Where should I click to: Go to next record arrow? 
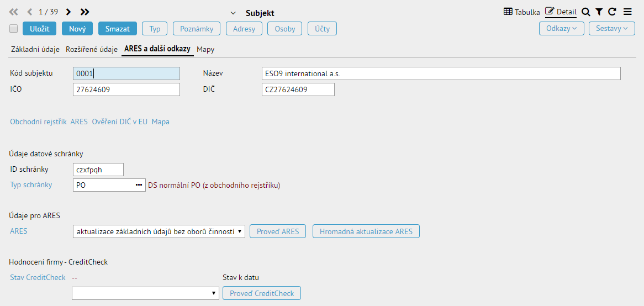(68, 12)
